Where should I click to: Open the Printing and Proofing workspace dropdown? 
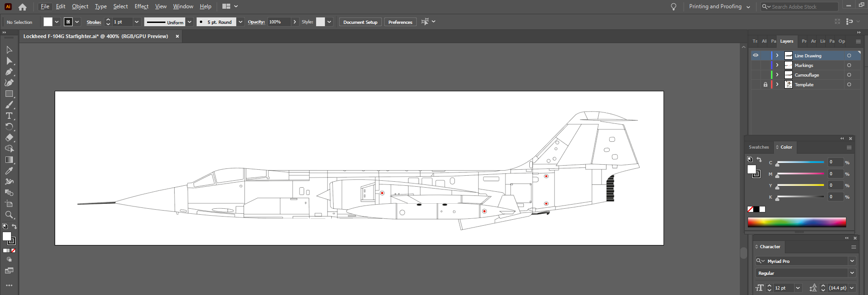(x=720, y=7)
